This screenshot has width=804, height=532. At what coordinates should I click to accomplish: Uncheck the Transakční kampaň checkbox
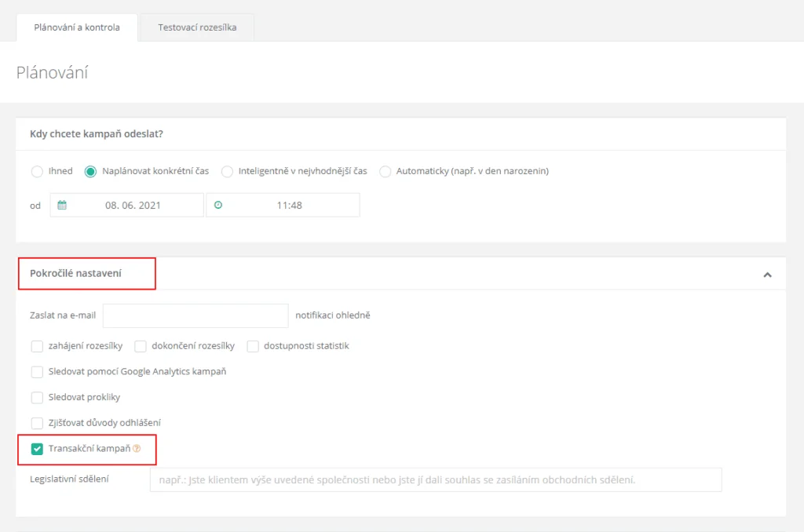(x=37, y=449)
